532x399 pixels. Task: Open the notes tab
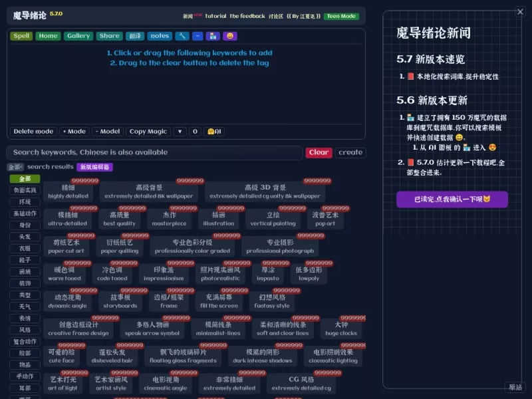pos(160,36)
